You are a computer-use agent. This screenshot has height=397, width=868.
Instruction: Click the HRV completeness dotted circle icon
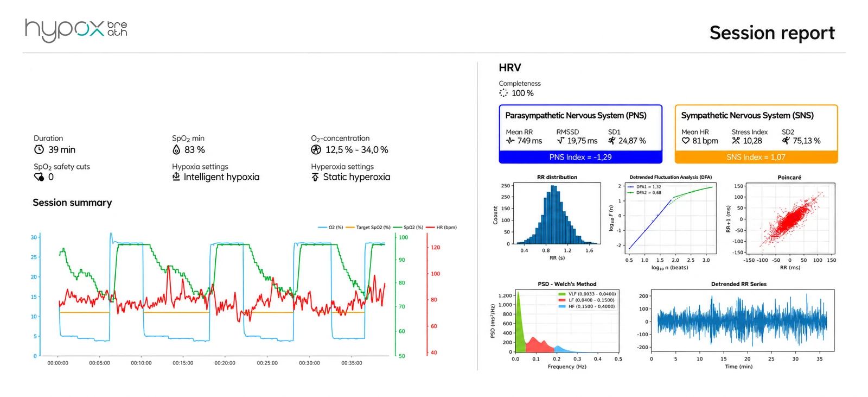click(x=503, y=93)
